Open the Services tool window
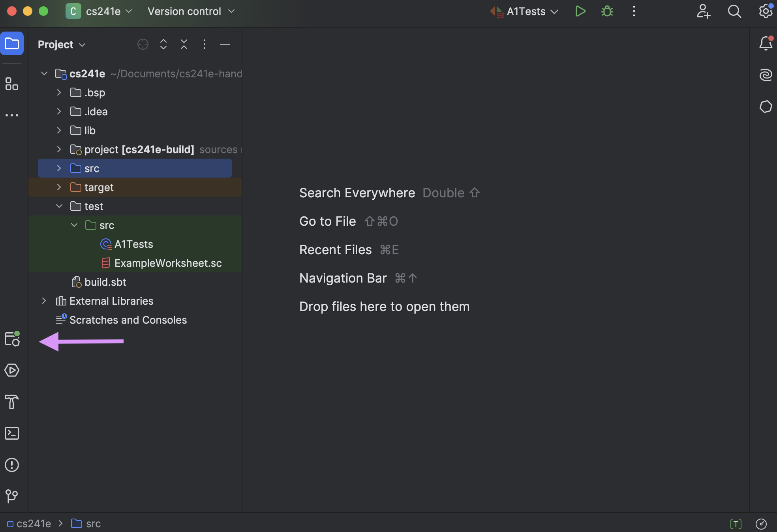This screenshot has height=532, width=777. pos(11,370)
